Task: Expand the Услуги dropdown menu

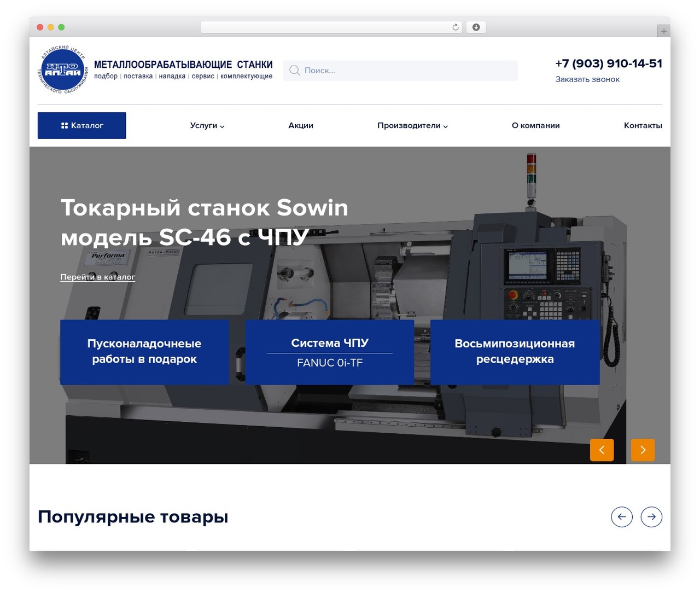Action: pos(207,126)
